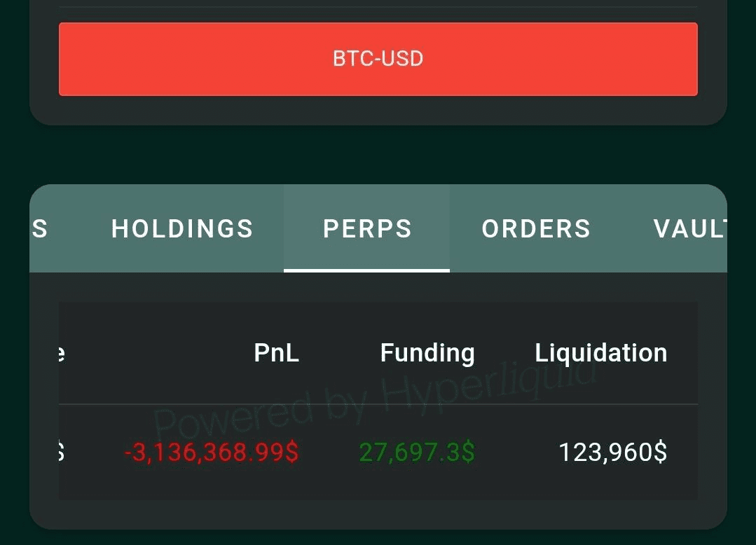Click the red BTC-USD button
The image size is (756, 545).
(x=378, y=59)
